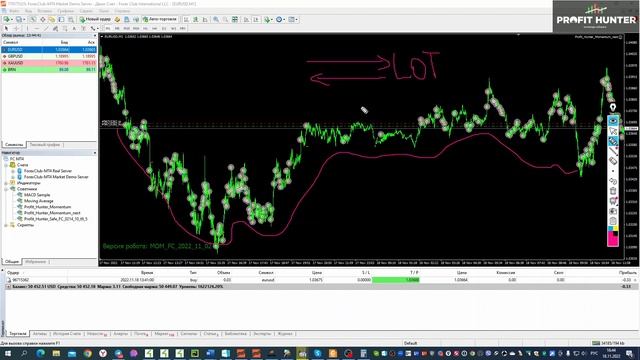
Task: Select the vertical line drawing tool
Action: point(27,28)
